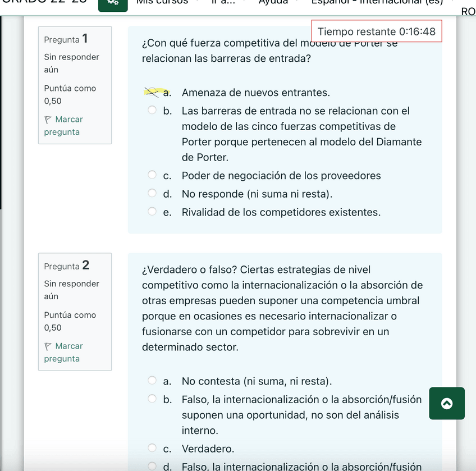Click Marcar pregunta link for Pregunta 2
The width and height of the screenshot is (476, 471).
63,352
